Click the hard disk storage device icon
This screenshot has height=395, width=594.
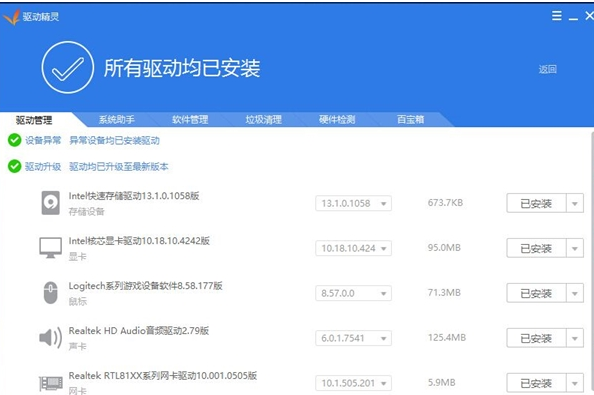point(50,203)
